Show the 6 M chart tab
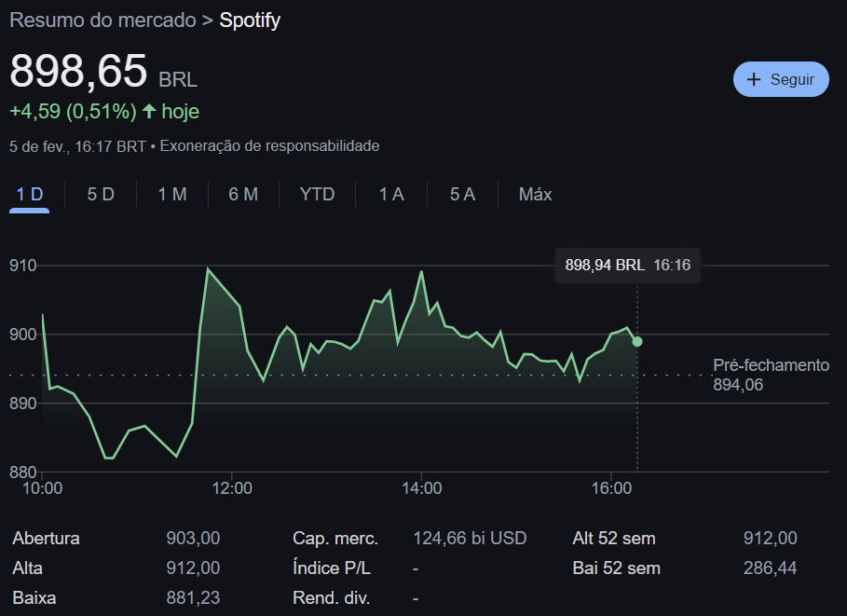Screen dimensions: 847x616 pos(243,194)
